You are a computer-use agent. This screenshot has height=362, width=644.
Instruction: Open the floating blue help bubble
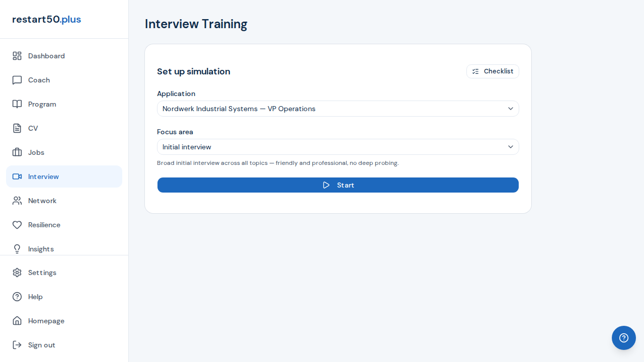click(624, 338)
